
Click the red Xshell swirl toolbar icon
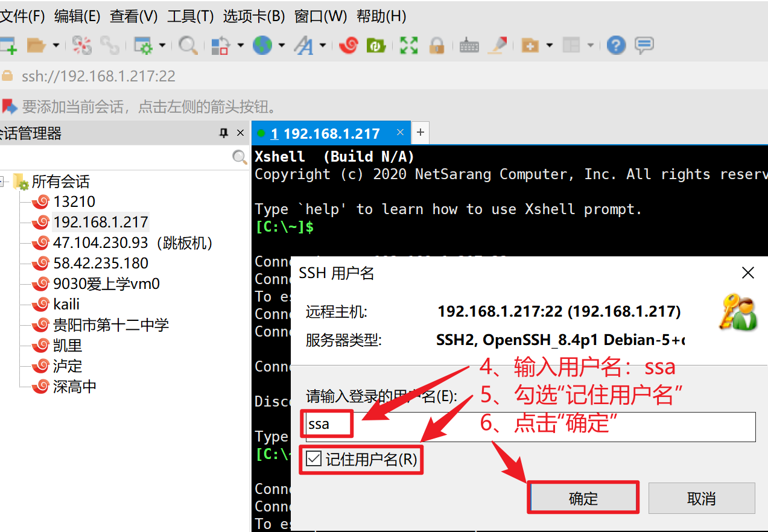click(349, 45)
